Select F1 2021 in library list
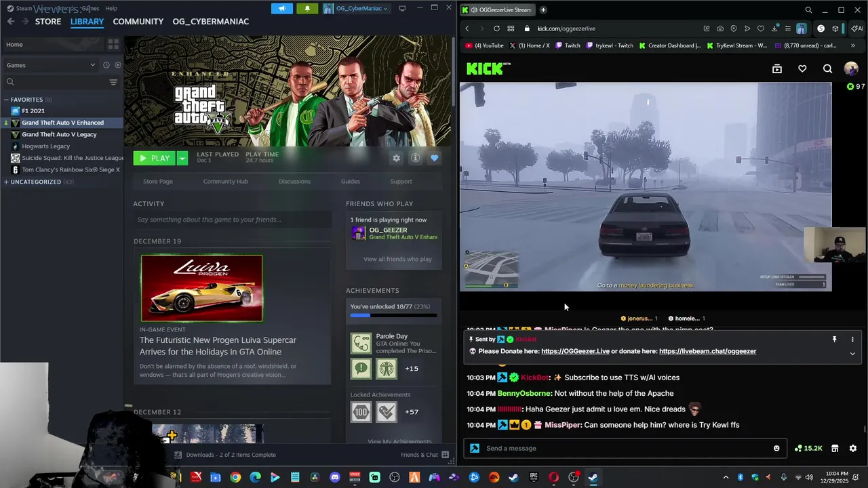 pyautogui.click(x=33, y=110)
